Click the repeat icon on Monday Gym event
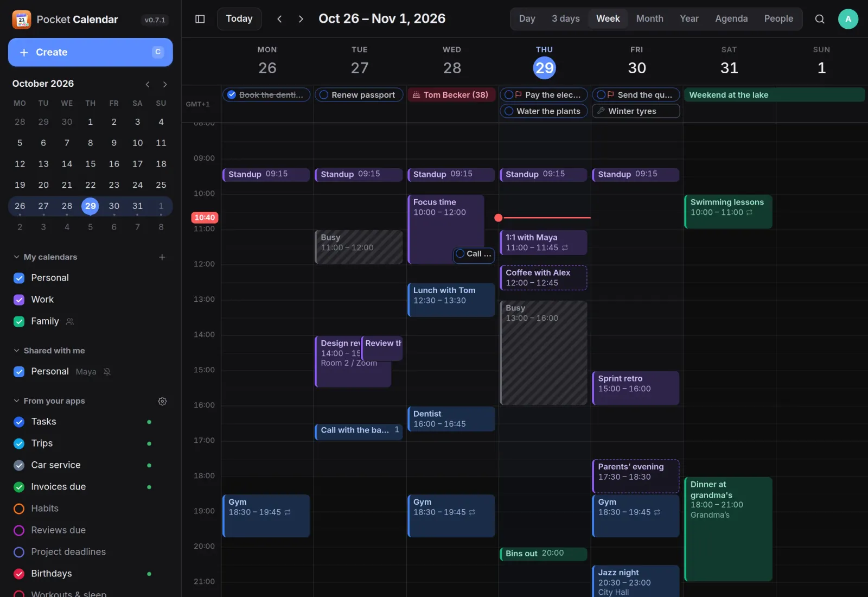Screen dimensions: 868x597 [288, 512]
